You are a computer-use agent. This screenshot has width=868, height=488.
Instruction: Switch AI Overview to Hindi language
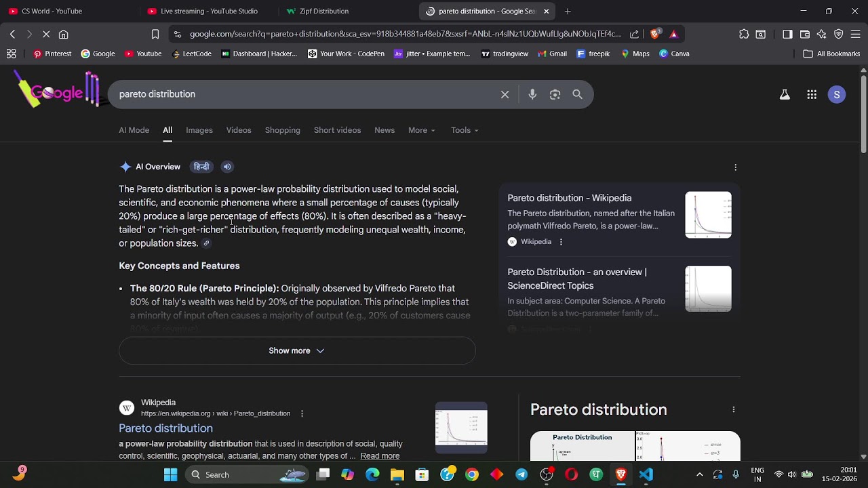click(201, 167)
